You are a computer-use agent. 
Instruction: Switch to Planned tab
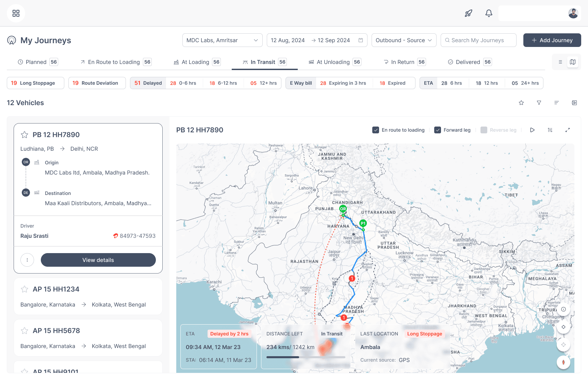38,62
